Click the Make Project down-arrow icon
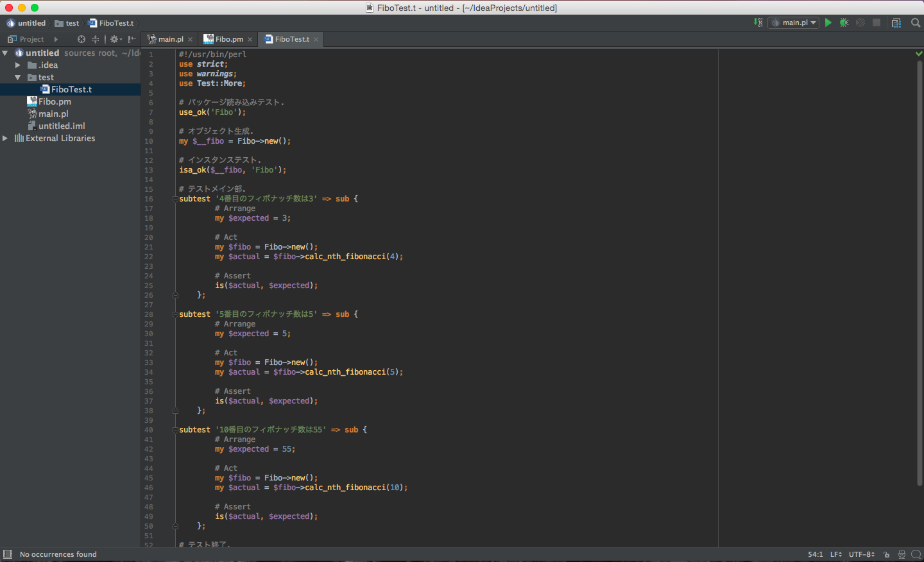 758,22
